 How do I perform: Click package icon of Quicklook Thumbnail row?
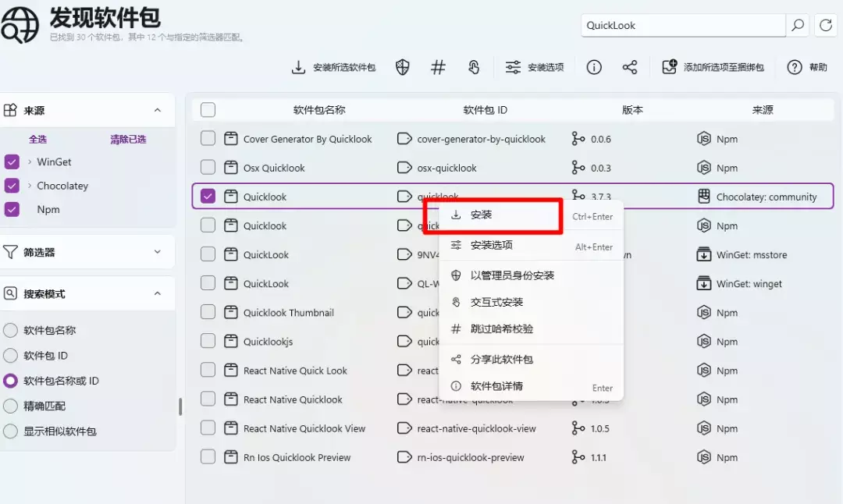(x=230, y=312)
